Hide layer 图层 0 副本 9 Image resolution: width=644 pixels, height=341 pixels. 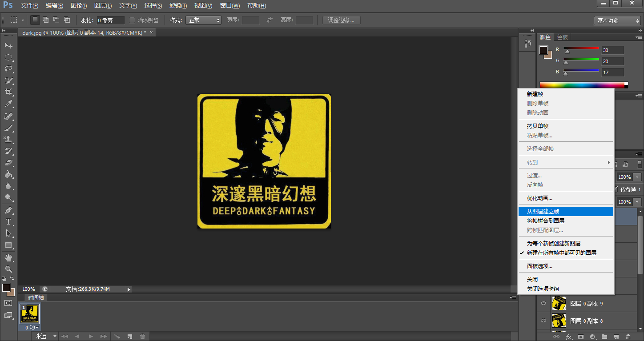[543, 304]
